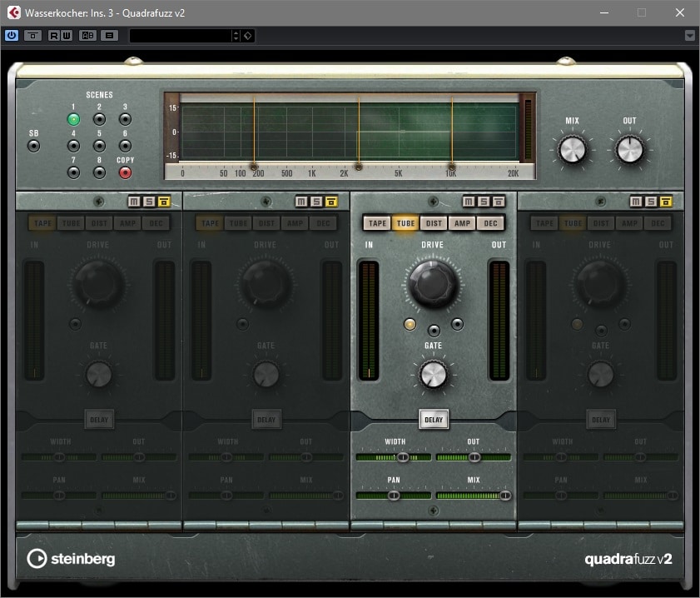Screen dimensions: 700x598
Task: Open preset management diamond icon
Action: point(248,36)
